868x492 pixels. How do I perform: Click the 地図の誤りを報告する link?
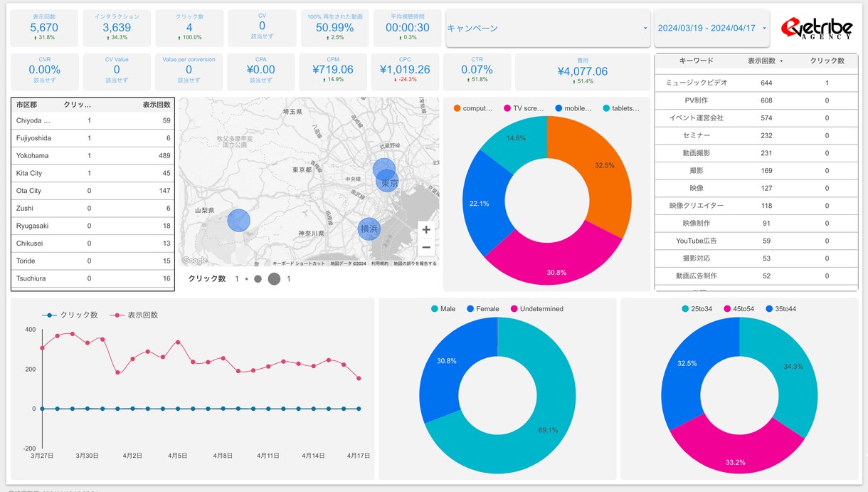click(415, 263)
